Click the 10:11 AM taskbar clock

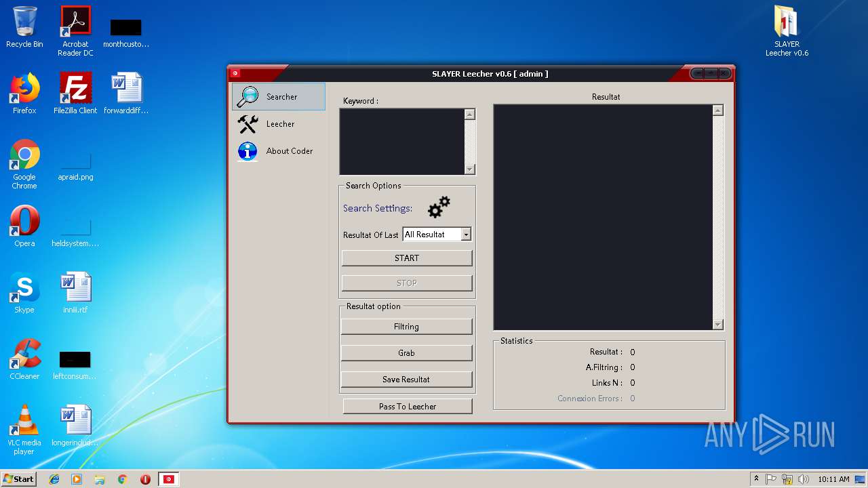tap(833, 479)
